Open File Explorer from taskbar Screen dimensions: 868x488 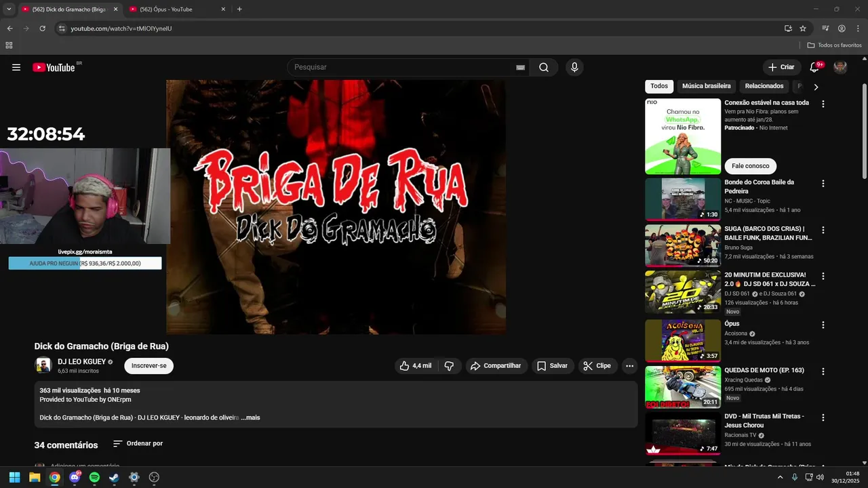click(x=35, y=477)
